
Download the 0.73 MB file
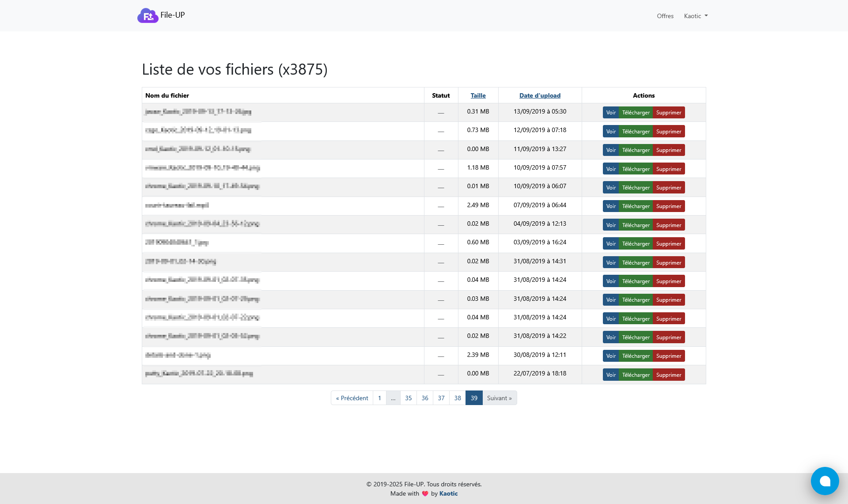point(636,132)
